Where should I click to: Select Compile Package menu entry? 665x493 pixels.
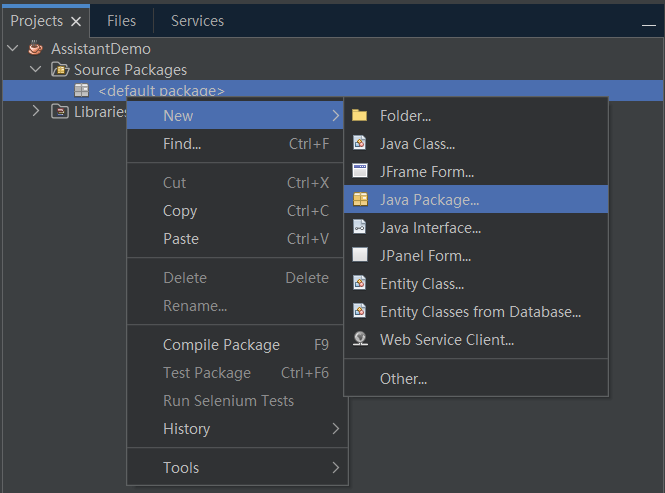click(x=221, y=345)
